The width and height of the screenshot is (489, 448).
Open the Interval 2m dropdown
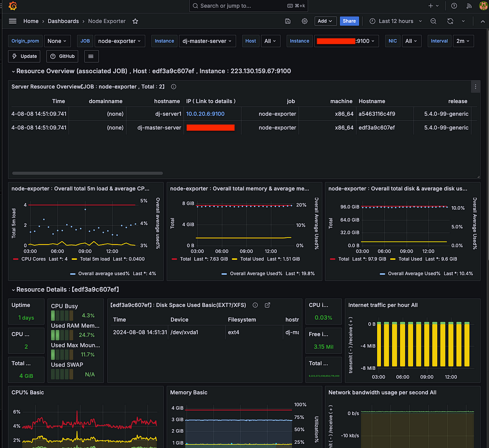[463, 41]
